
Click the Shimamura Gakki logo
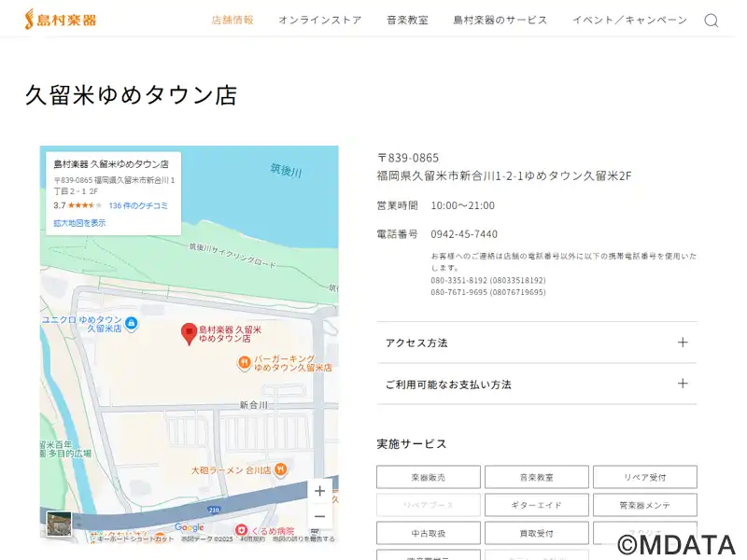coord(61,19)
